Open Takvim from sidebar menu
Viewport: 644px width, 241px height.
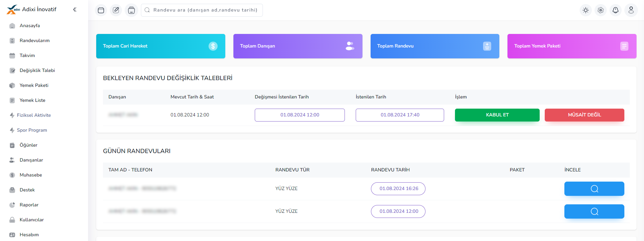point(27,55)
